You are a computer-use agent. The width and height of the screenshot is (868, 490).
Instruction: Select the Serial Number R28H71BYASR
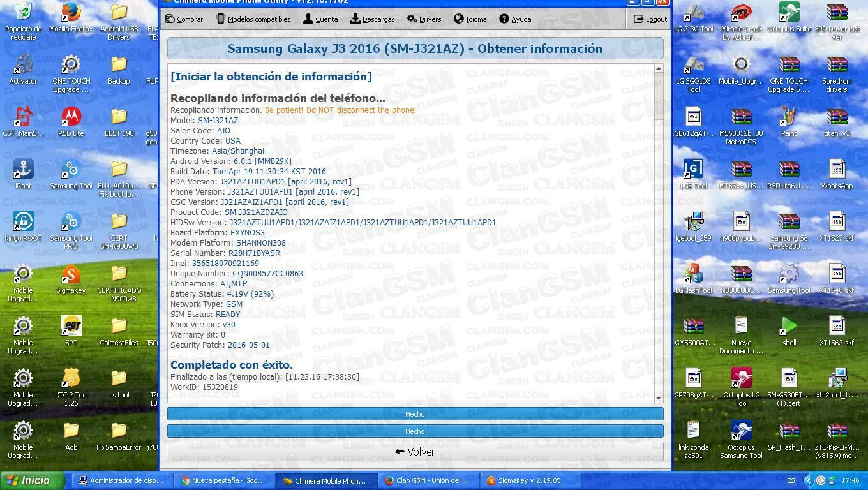pos(254,253)
